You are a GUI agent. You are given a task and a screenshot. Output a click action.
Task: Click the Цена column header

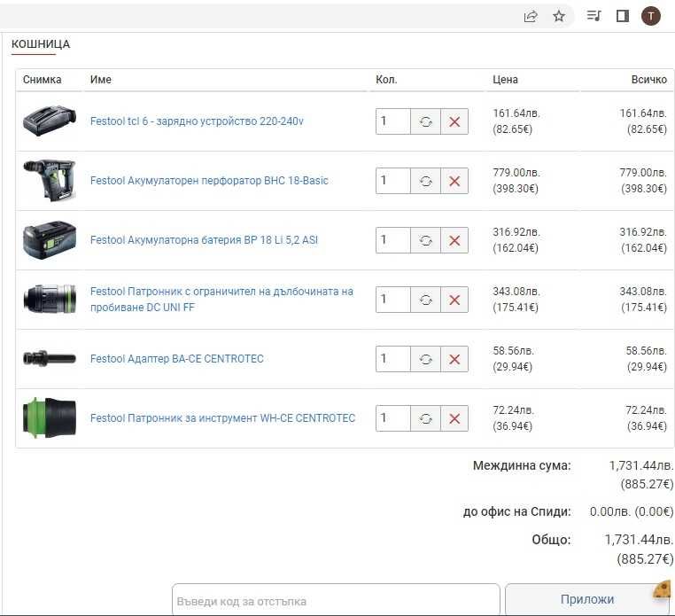[506, 80]
